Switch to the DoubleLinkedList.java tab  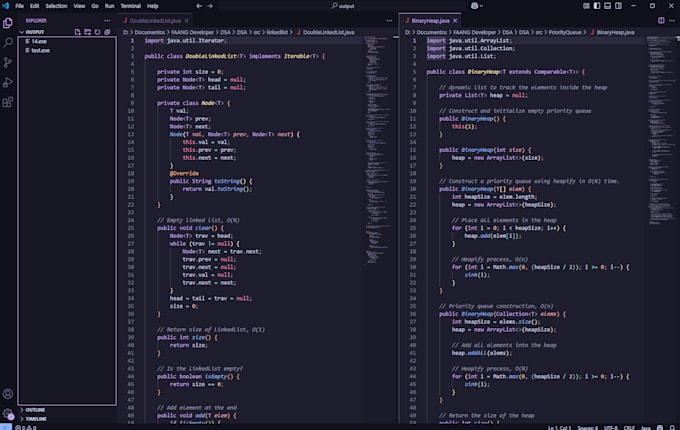(155, 20)
